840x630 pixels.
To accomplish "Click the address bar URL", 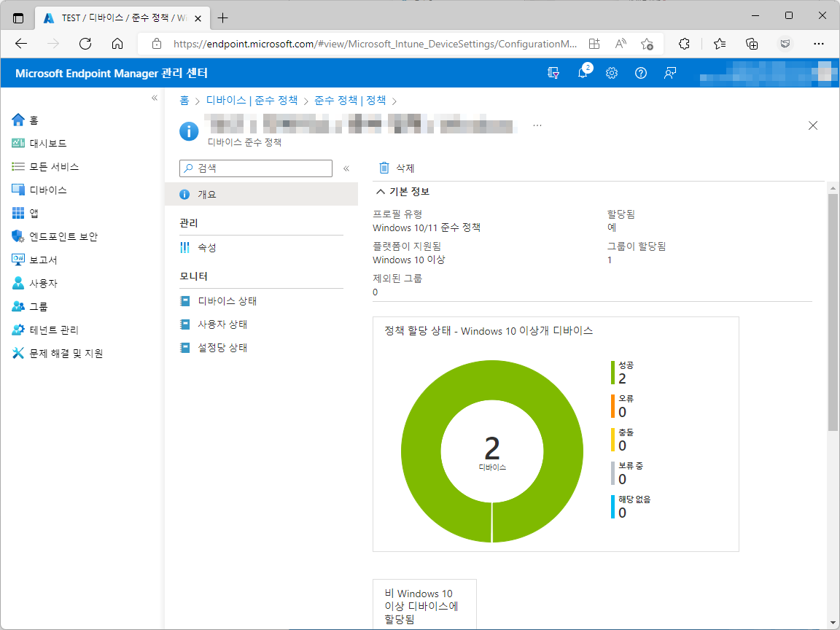I will 375,44.
